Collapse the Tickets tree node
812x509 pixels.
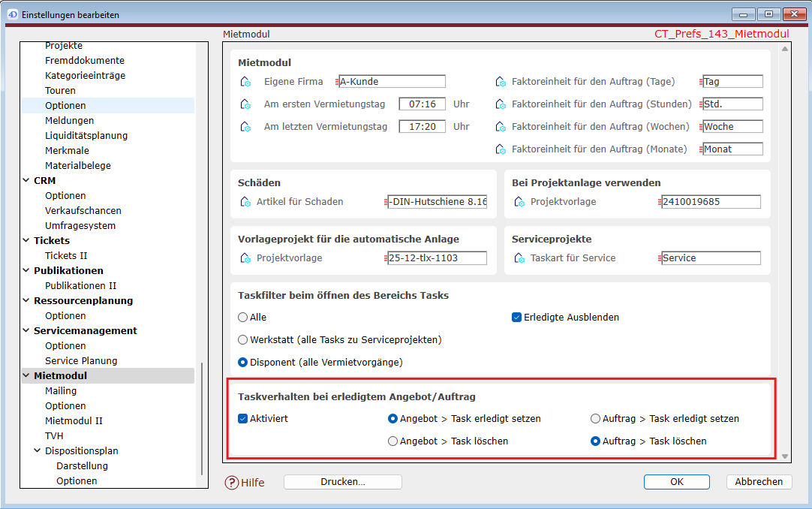coord(26,240)
